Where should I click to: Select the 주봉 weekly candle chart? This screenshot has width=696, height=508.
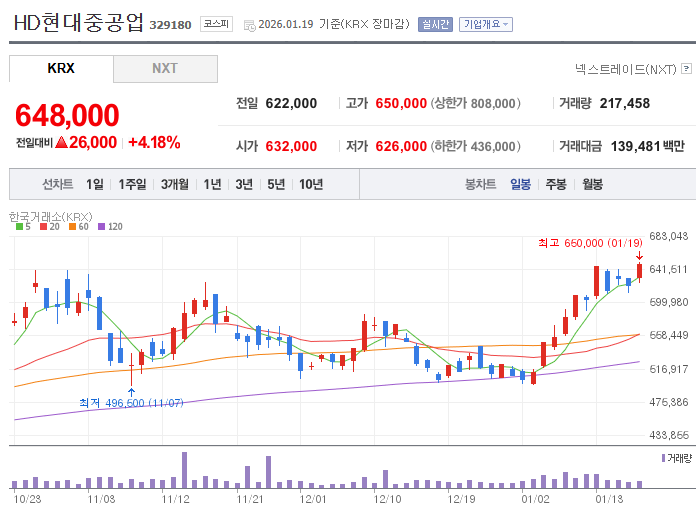click(x=556, y=184)
